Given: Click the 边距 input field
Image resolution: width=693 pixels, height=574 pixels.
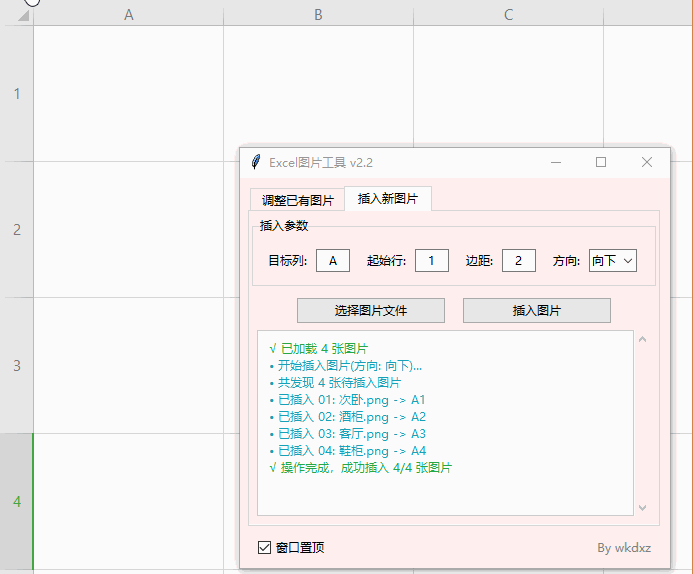Looking at the screenshot, I should [x=518, y=261].
